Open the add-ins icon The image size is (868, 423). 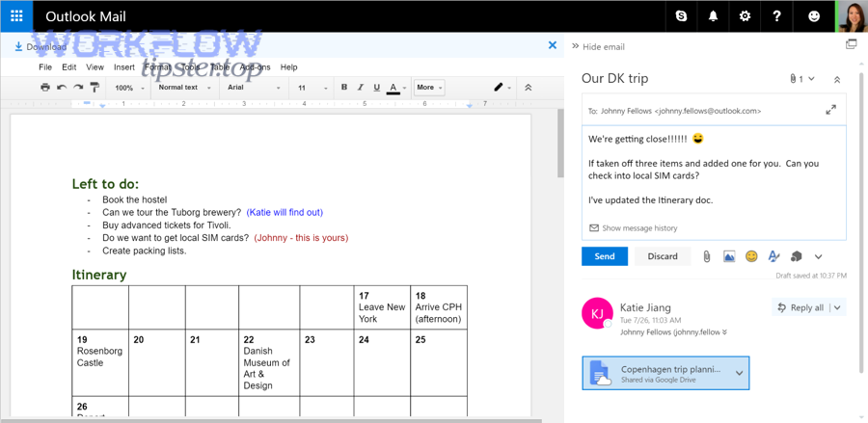click(x=796, y=256)
